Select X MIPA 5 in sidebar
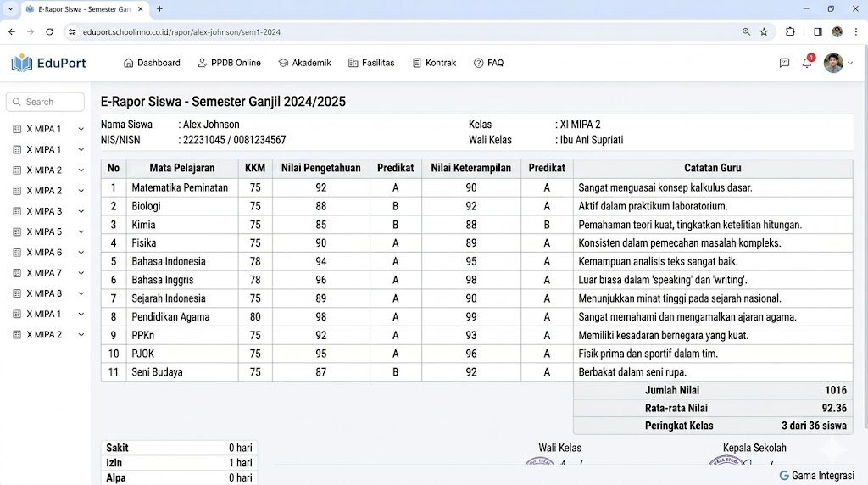The height and width of the screenshot is (485, 868). [44, 232]
